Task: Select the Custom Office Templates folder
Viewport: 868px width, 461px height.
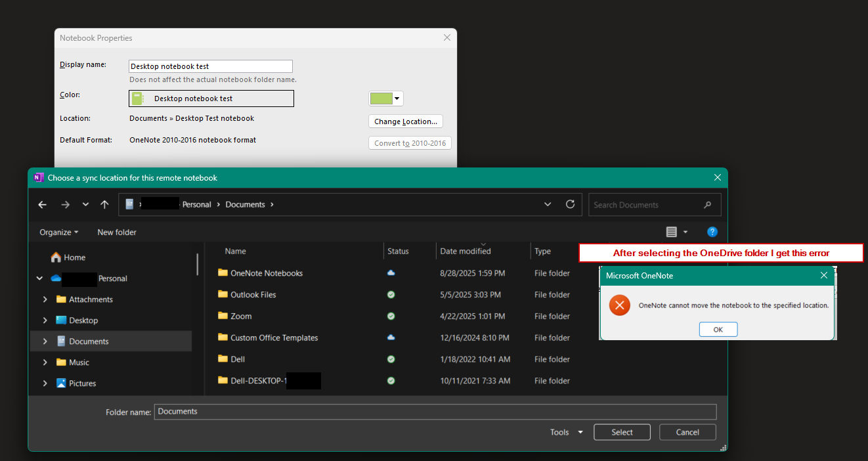Action: pos(274,338)
